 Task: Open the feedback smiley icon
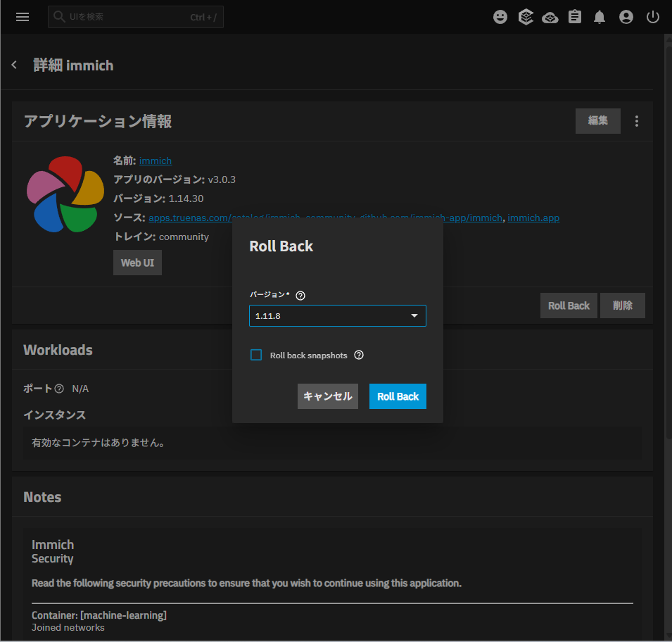[500, 17]
